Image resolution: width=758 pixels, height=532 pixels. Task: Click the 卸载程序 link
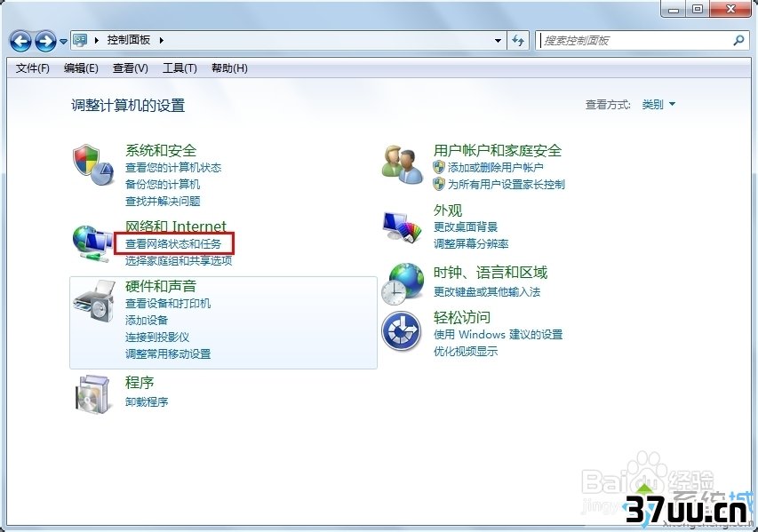[x=147, y=401]
